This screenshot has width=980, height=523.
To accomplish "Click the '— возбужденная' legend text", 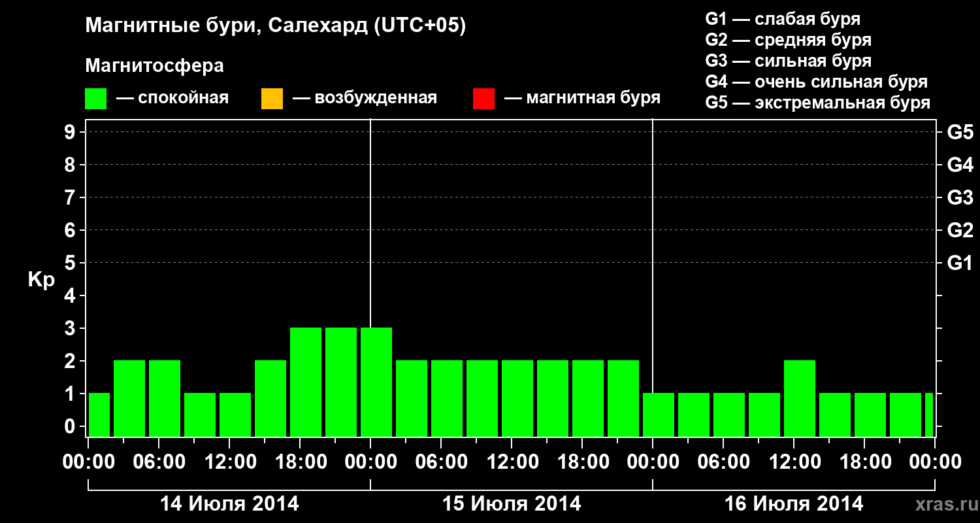I will point(365,99).
